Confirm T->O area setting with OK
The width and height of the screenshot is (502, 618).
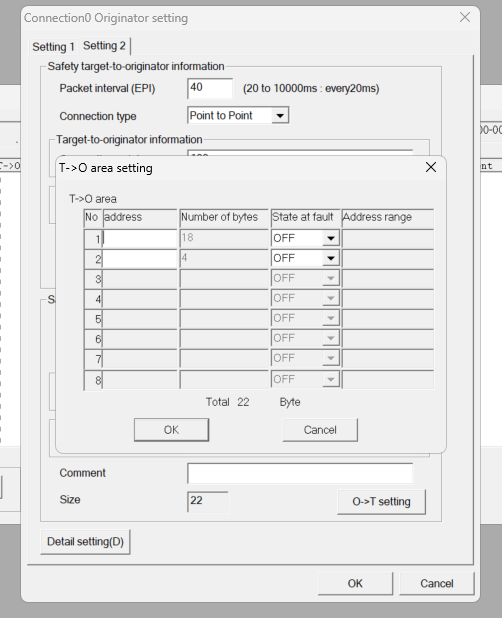tap(171, 430)
